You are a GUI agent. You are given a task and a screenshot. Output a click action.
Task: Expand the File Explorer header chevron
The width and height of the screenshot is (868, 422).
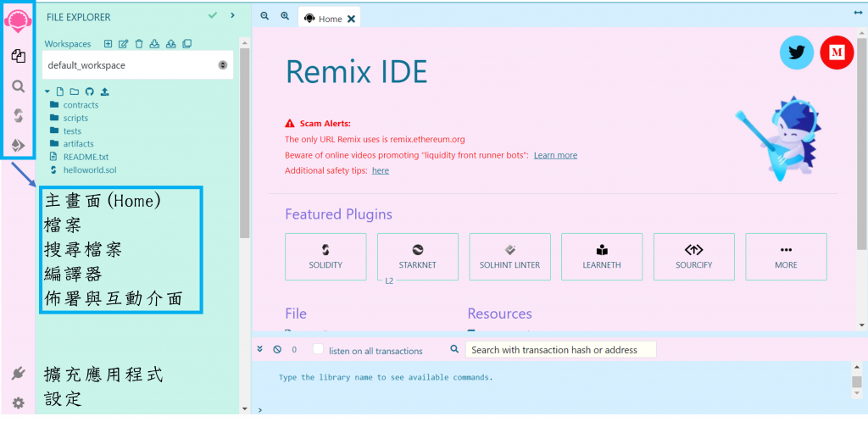tap(232, 16)
